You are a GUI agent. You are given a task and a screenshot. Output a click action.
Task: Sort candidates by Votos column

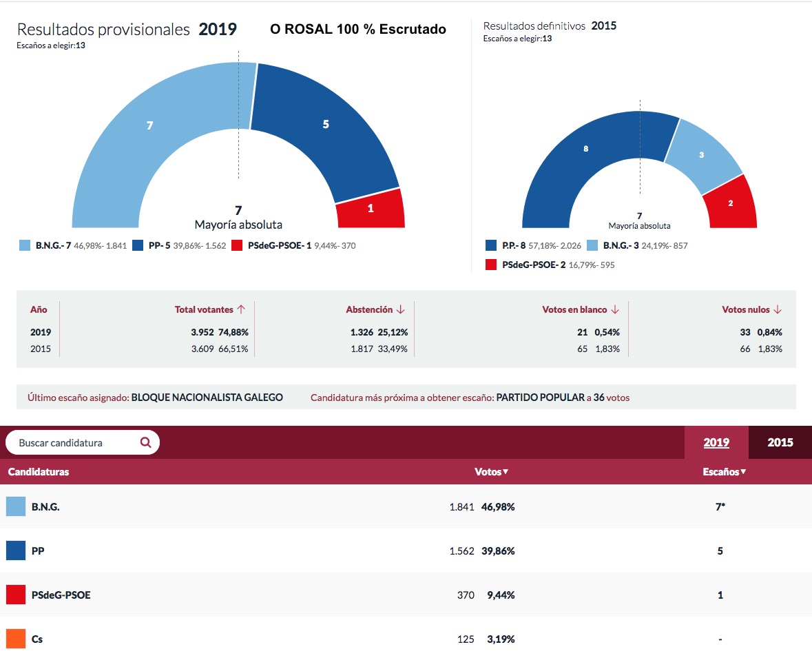coord(491,471)
